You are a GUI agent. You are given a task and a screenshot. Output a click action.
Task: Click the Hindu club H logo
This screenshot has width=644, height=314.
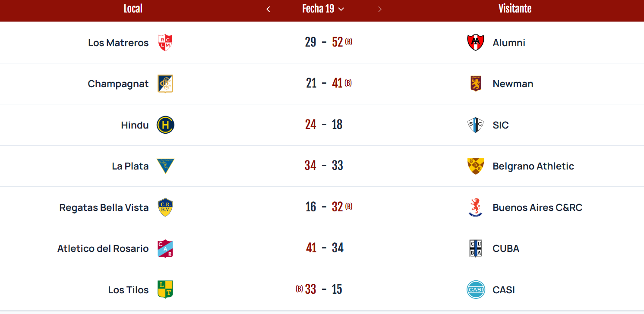[x=165, y=125]
